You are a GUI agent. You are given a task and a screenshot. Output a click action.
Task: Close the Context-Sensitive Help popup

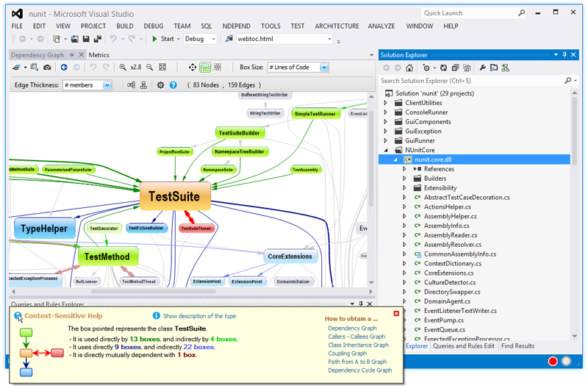tap(396, 313)
